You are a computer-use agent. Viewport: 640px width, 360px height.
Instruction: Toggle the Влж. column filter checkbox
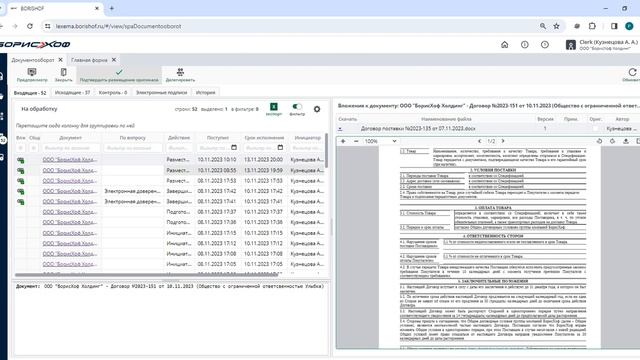pos(20,148)
